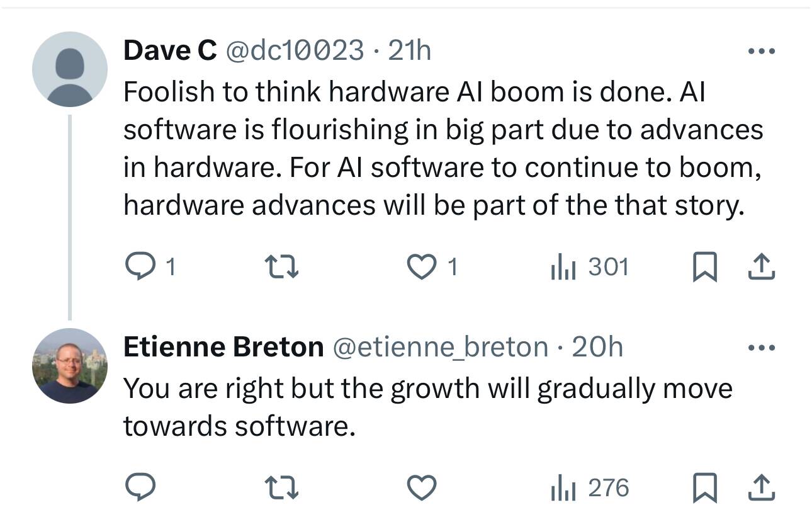Open more options on Etienne Breton's reply

coord(762,348)
